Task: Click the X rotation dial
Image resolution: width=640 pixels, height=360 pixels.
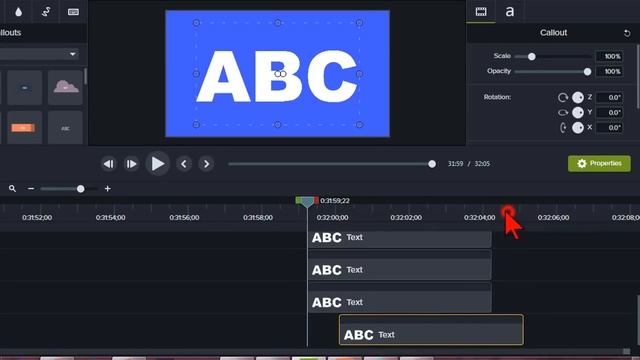Action: (578, 128)
